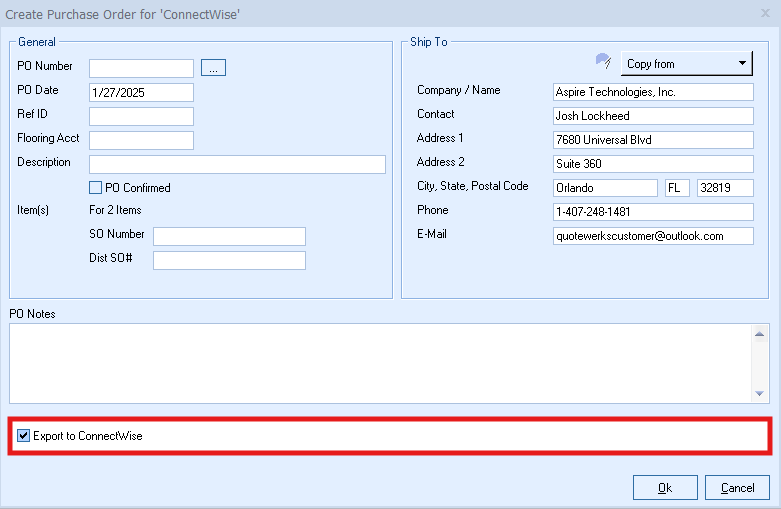The width and height of the screenshot is (781, 509).
Task: Focus the PO Number text field
Action: pyautogui.click(x=141, y=68)
